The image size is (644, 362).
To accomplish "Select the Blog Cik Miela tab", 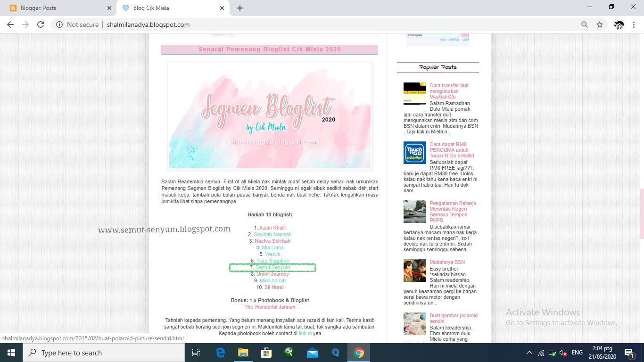I will pos(173,8).
